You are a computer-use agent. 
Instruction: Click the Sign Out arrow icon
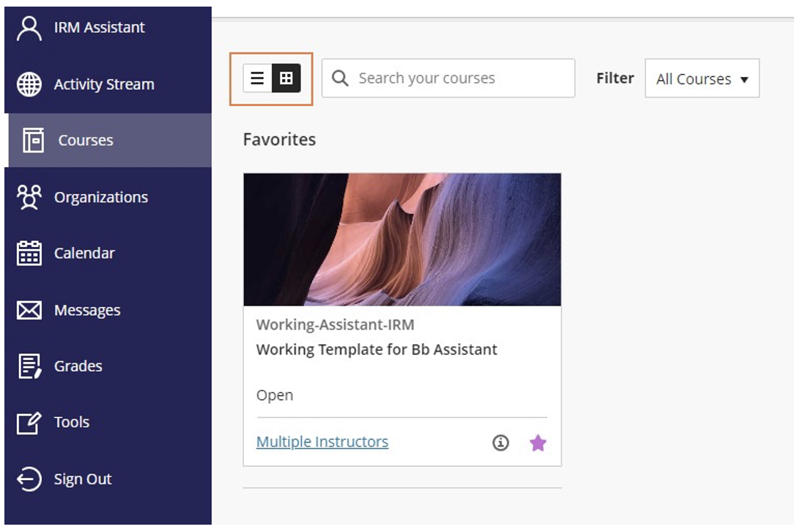[x=29, y=479]
